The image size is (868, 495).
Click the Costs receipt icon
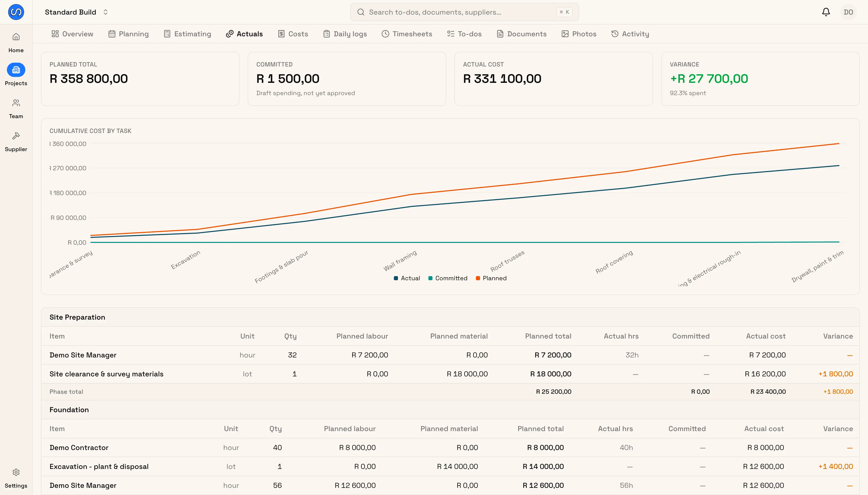281,34
